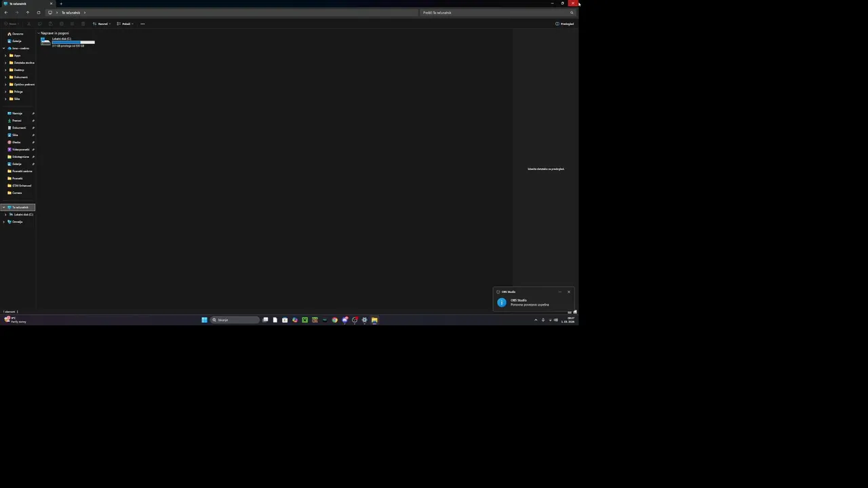Open Galerija near top of sidebar
Image resolution: width=868 pixels, height=488 pixels.
[x=16, y=41]
